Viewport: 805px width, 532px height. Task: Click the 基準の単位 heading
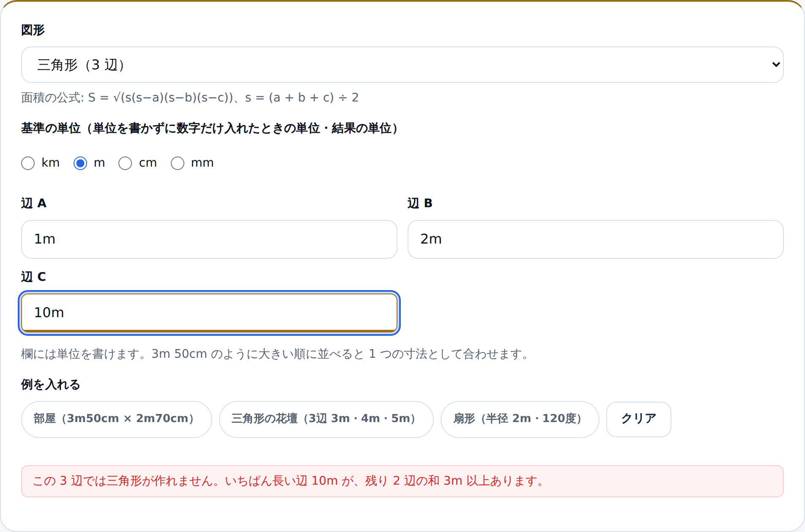[210, 128]
